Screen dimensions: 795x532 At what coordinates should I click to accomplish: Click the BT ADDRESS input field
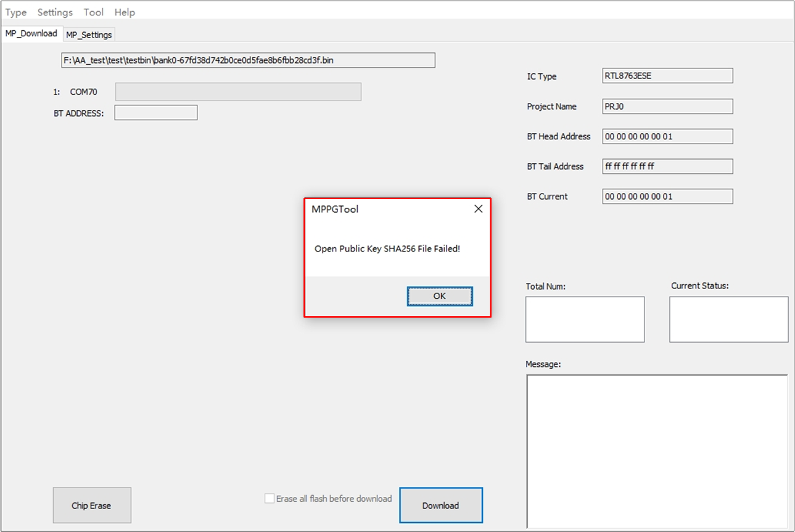156,113
